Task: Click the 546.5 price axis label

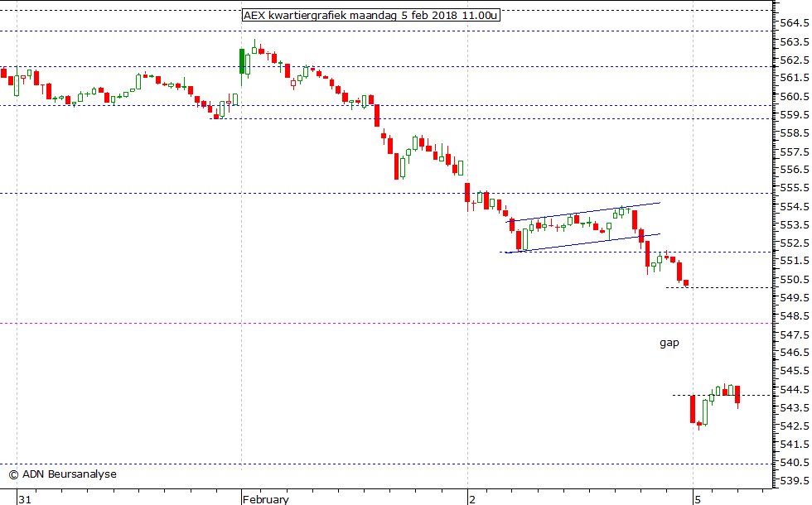Action: coord(795,353)
